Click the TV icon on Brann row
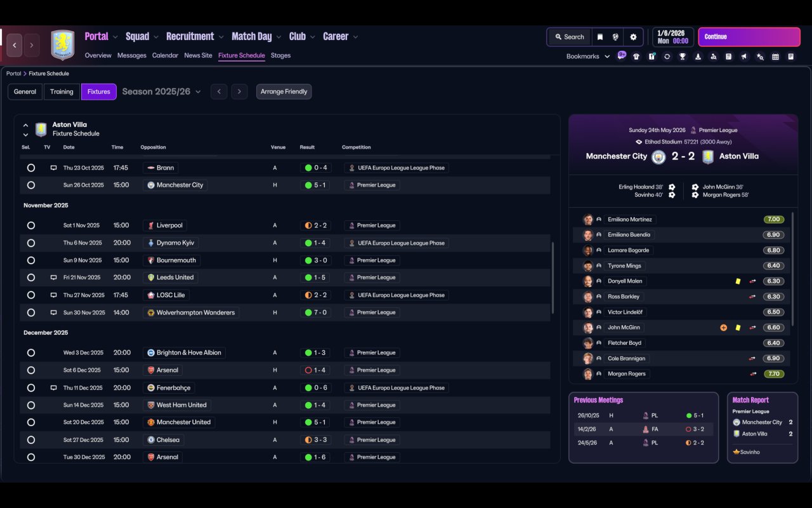 [x=54, y=168]
